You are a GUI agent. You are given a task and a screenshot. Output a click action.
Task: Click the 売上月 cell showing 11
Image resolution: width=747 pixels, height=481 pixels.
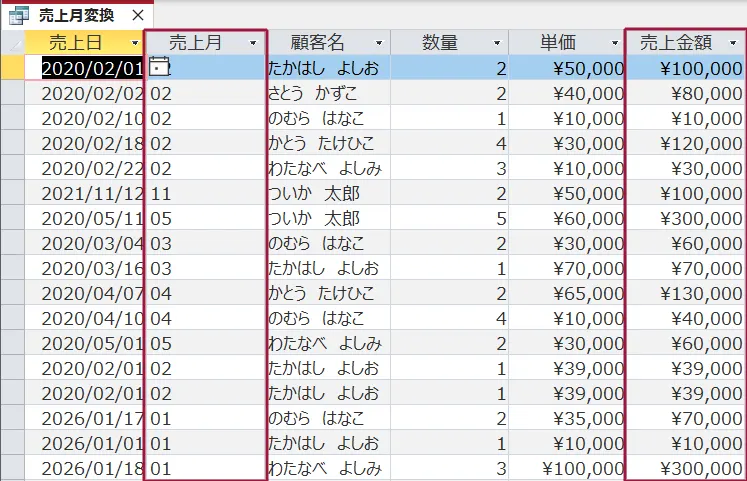(205, 193)
